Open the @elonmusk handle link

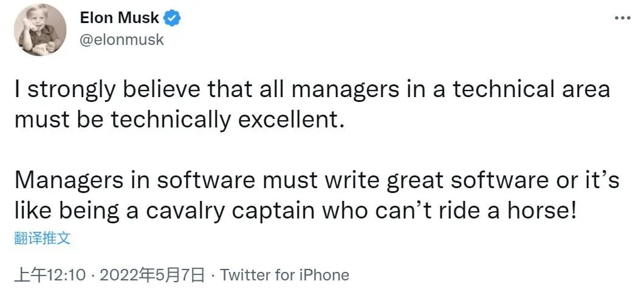click(x=122, y=40)
